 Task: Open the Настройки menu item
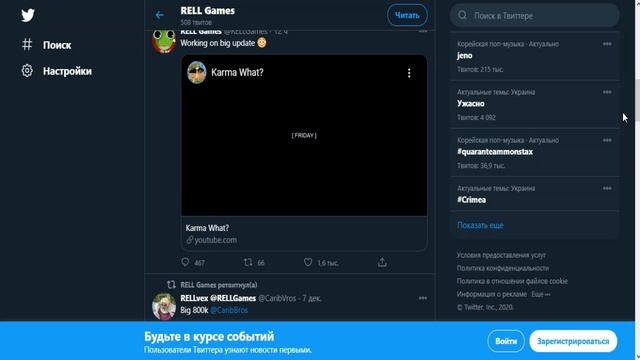tap(57, 71)
